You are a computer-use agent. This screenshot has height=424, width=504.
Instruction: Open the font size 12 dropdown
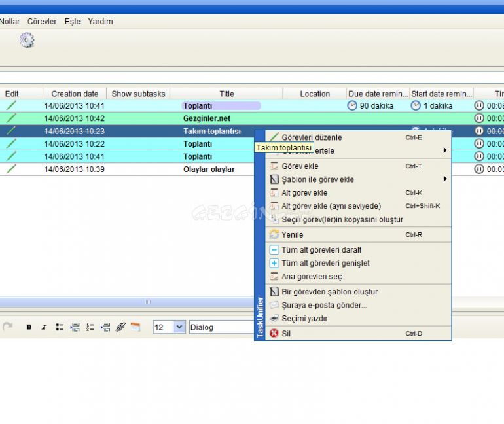point(179,327)
